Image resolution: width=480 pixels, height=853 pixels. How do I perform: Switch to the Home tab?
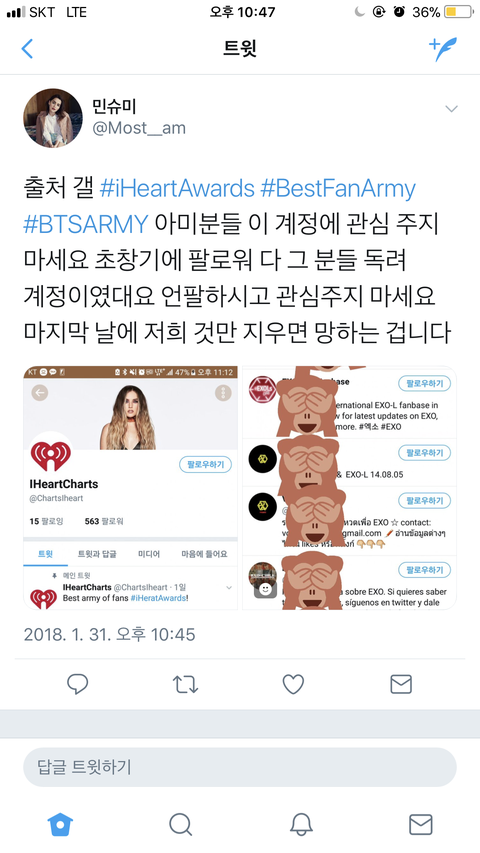pos(60,824)
